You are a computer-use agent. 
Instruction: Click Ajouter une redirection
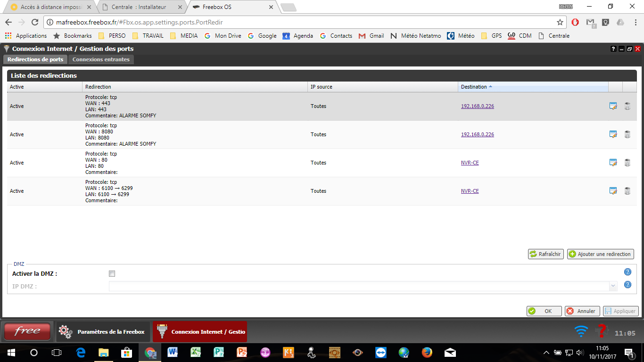pos(600,254)
